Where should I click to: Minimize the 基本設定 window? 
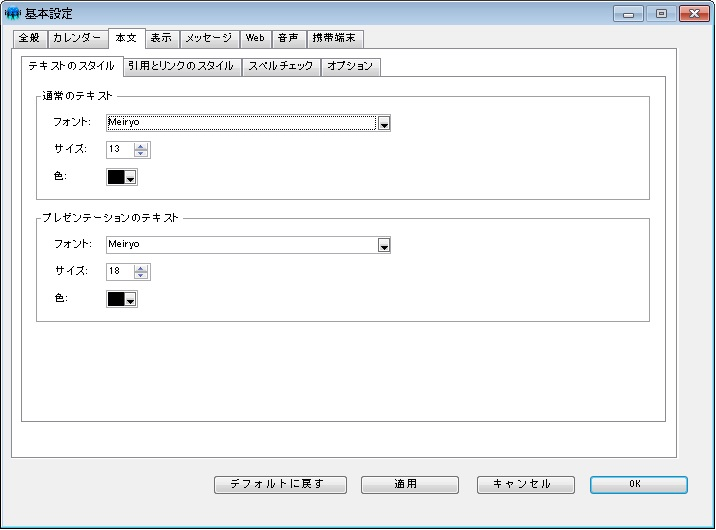(x=628, y=14)
